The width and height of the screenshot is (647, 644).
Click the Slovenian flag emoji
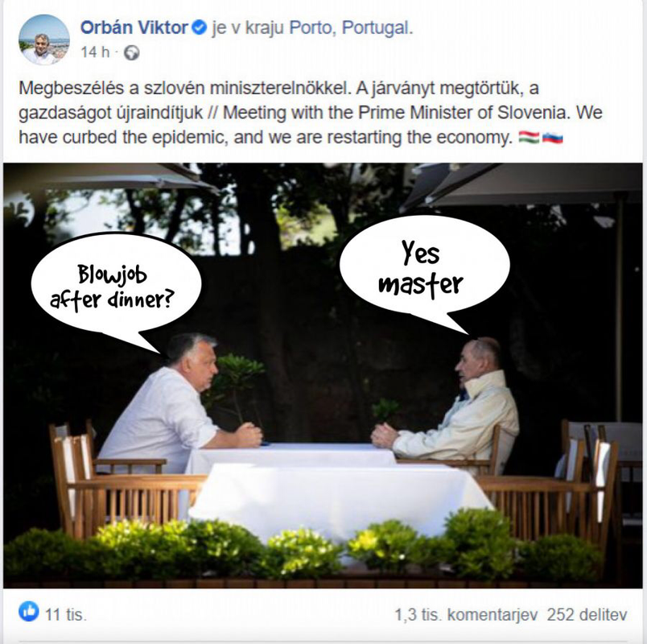(553, 138)
